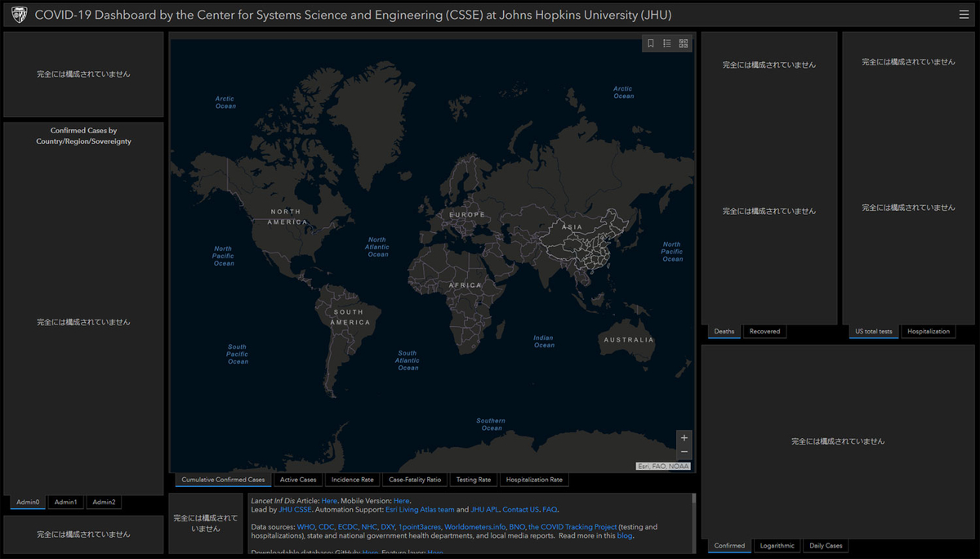Image resolution: width=980 pixels, height=559 pixels.
Task: Click the Southern Ocean label
Action: point(491,424)
